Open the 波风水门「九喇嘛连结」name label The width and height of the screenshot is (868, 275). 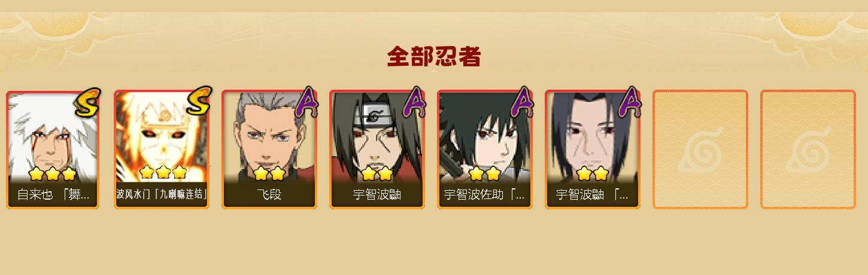pyautogui.click(x=162, y=194)
